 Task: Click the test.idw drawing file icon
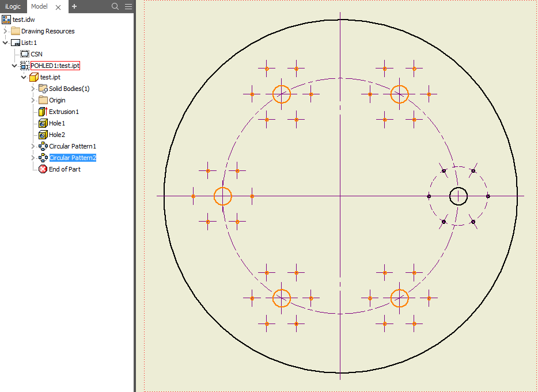(6, 20)
